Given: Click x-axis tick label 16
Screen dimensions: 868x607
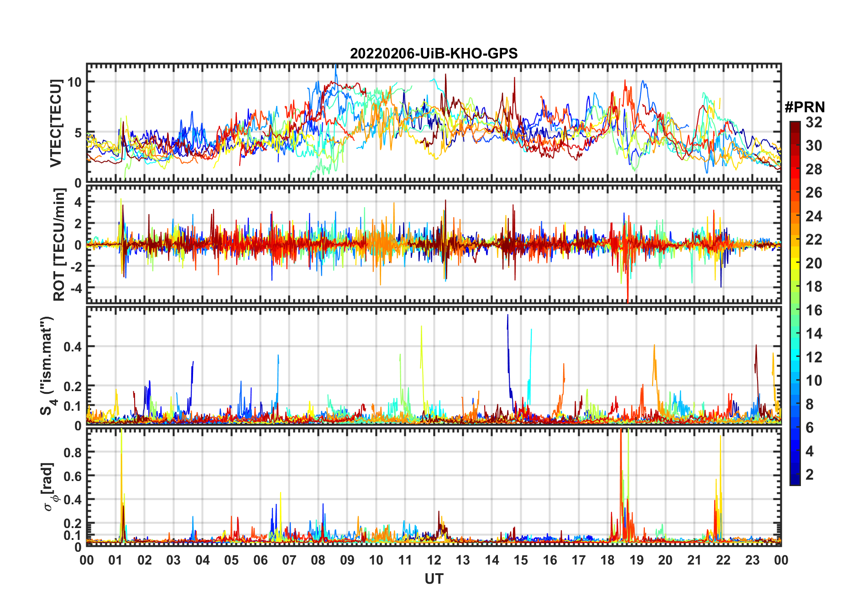Looking at the screenshot, I should pos(549,560).
